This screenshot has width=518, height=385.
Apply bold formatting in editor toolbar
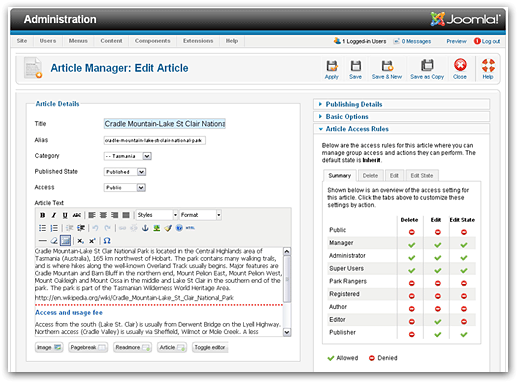(42, 215)
